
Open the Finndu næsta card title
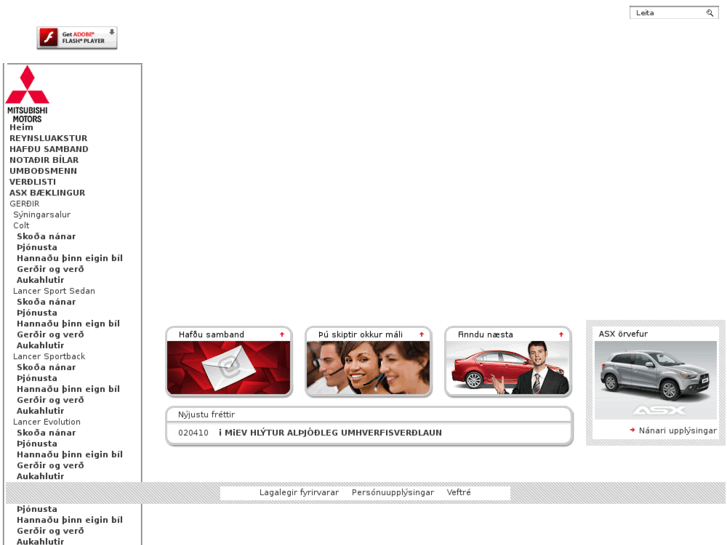pos(485,334)
